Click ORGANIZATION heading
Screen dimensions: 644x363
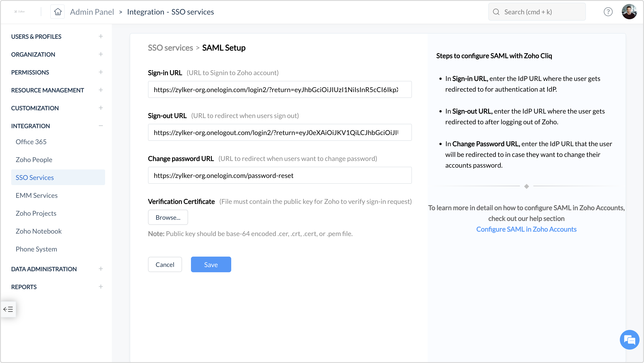[33, 54]
